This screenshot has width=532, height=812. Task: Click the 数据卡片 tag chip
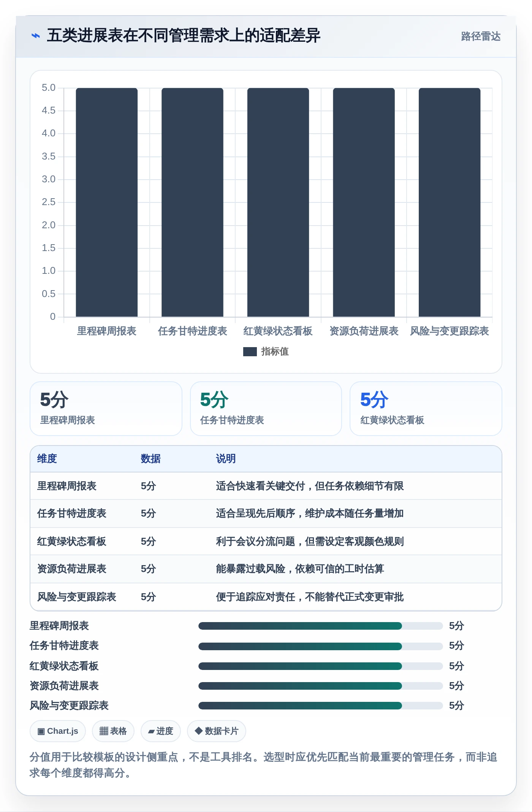pyautogui.click(x=216, y=731)
